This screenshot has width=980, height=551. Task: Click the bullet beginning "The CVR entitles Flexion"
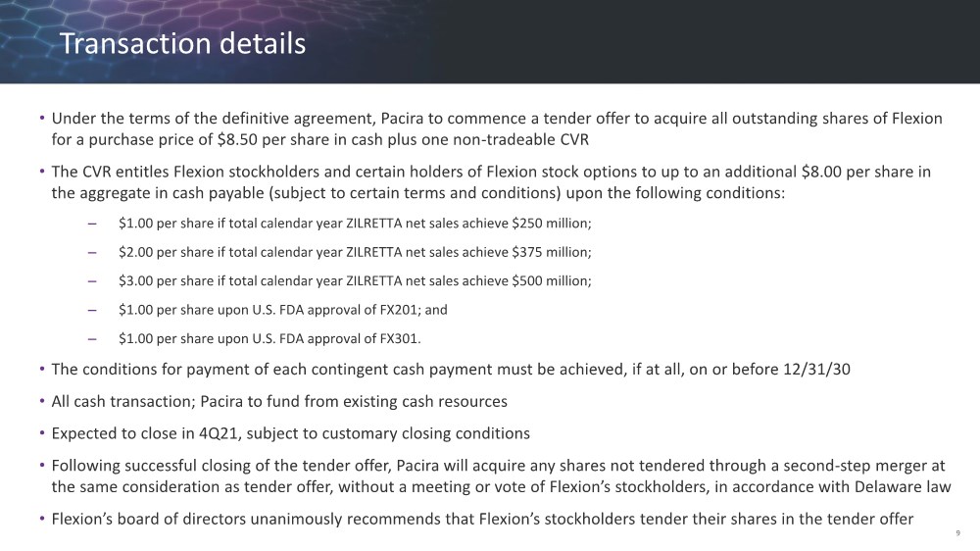[x=490, y=182]
